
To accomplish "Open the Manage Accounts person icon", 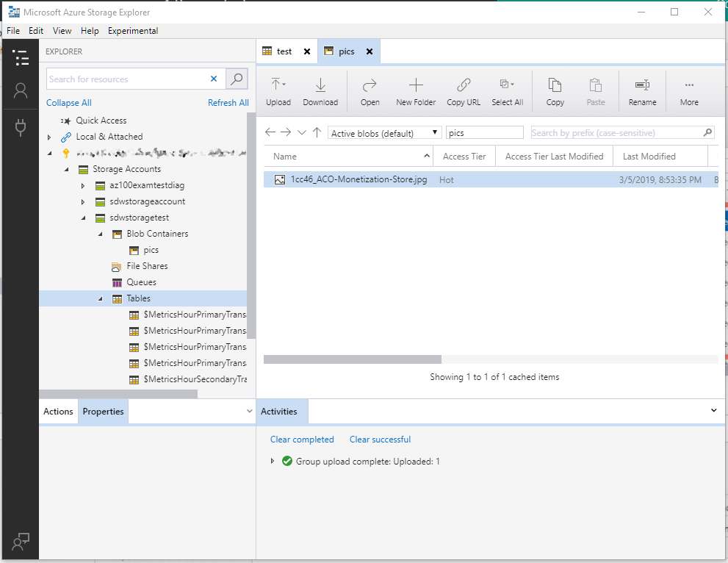I will (21, 90).
